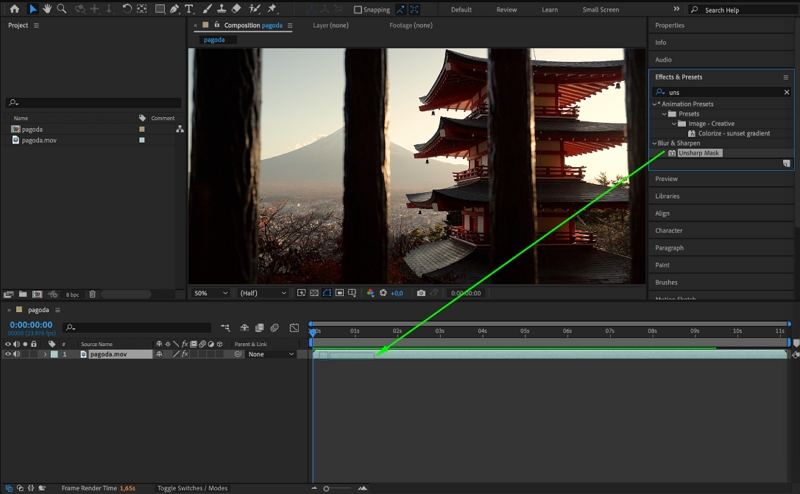Viewport: 800px width, 494px height.
Task: Collapse the Blur & Sharpen category
Action: click(x=655, y=143)
